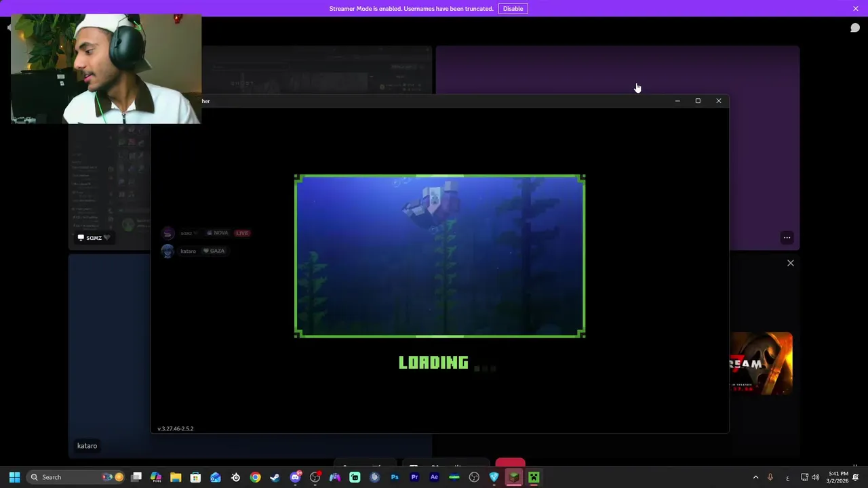Open After Effects from the taskbar
This screenshot has height=488, width=868.
434,477
